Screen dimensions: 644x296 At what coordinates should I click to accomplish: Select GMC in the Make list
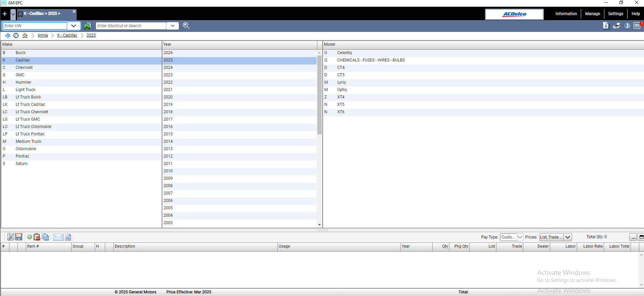tap(81, 75)
